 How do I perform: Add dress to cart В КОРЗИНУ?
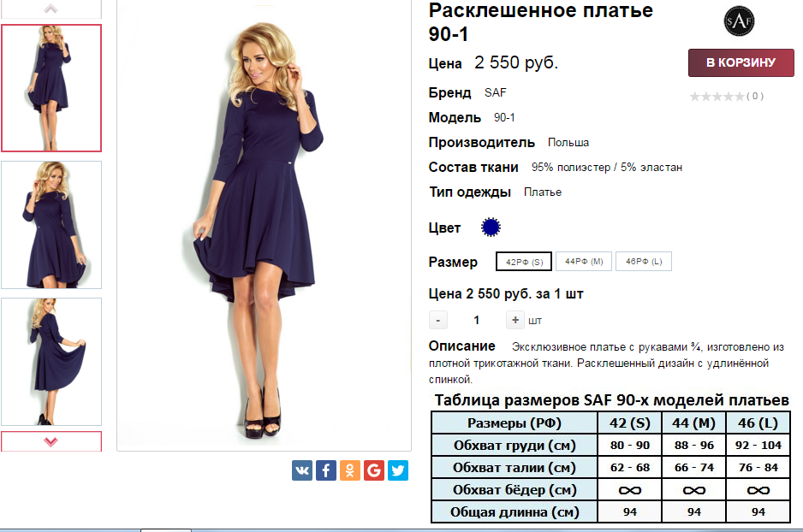tap(741, 63)
